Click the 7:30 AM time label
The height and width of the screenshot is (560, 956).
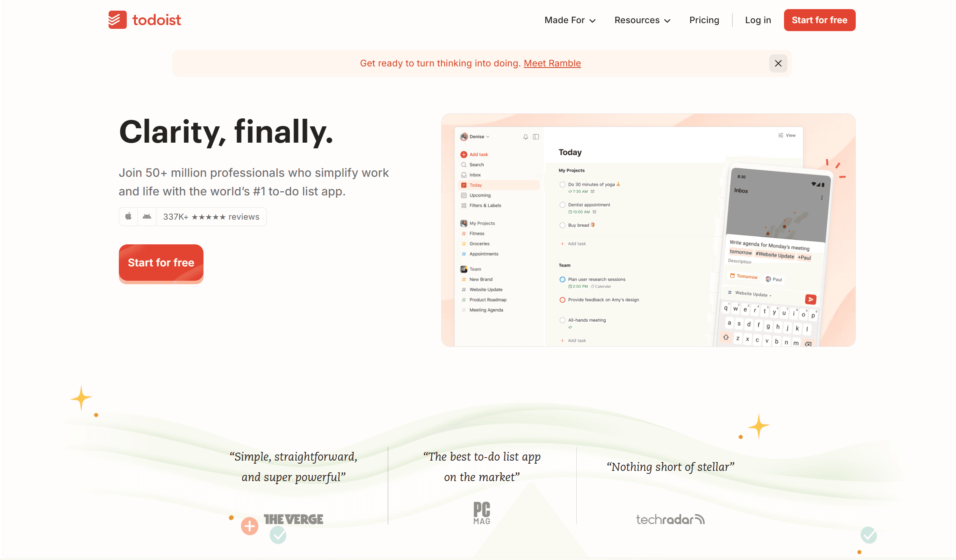[578, 192]
